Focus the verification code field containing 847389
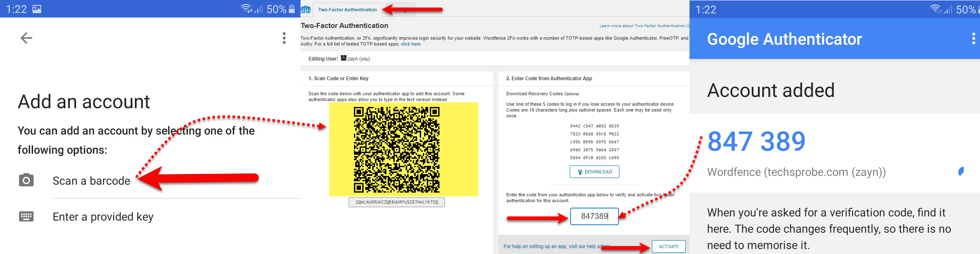The height and width of the screenshot is (254, 980). point(594,216)
